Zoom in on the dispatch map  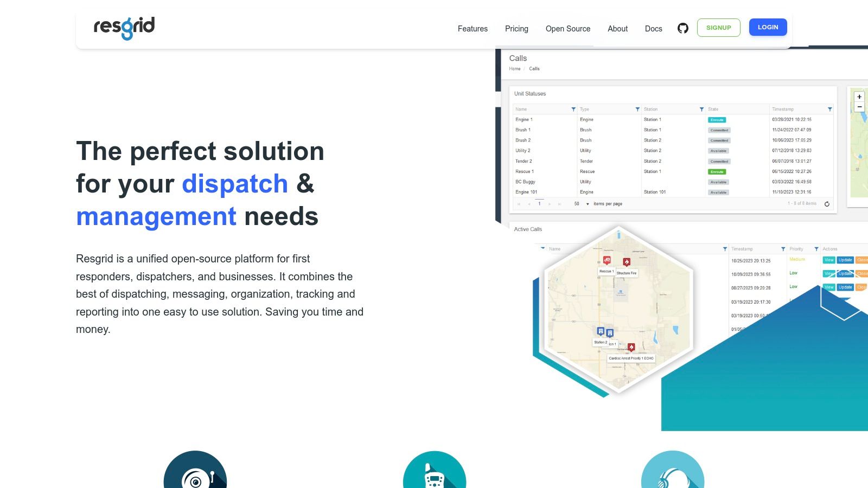click(859, 96)
